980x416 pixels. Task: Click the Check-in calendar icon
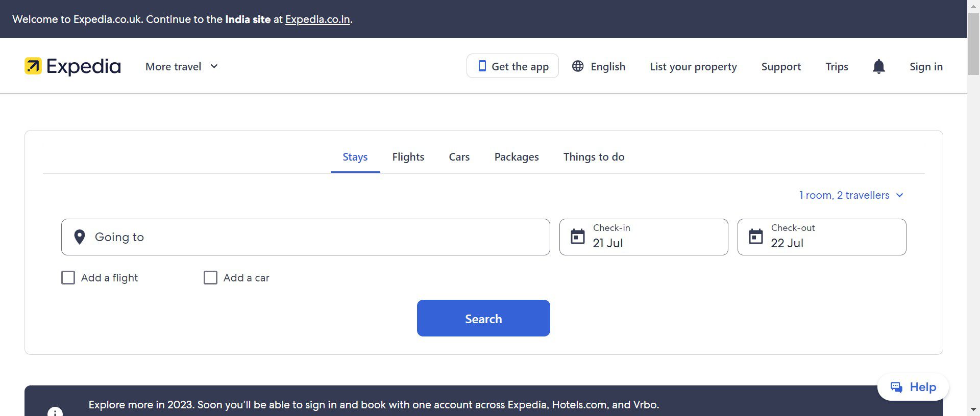578,237
